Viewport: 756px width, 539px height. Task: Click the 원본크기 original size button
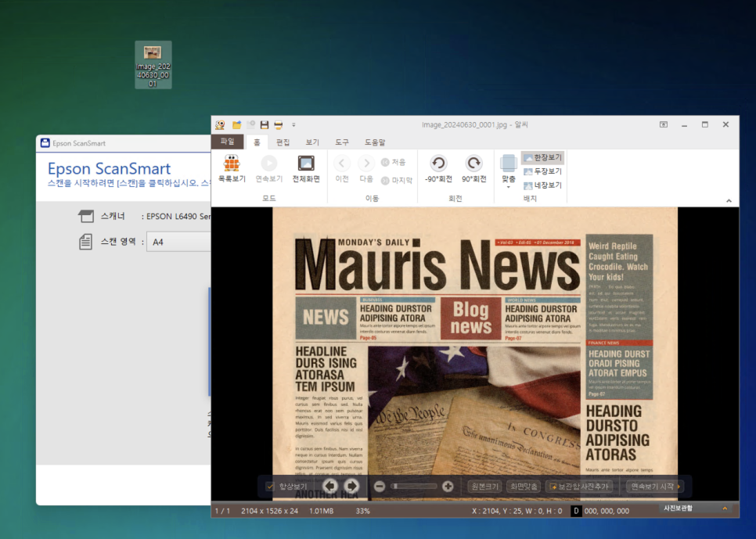tap(484, 487)
